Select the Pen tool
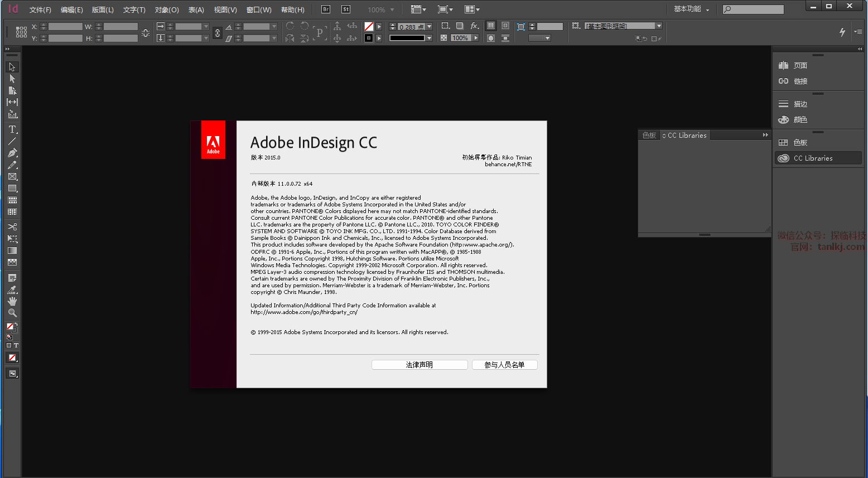868x478 pixels. pyautogui.click(x=12, y=153)
